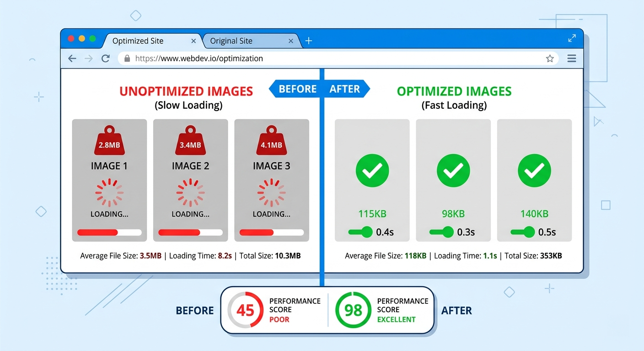Toggle the 0.5s green switch
This screenshot has height=351, width=644.
pos(523,232)
